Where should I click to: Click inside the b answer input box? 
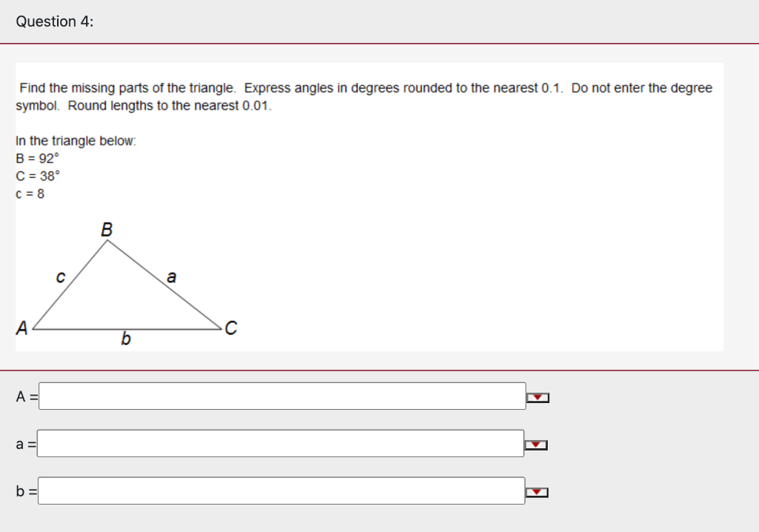click(x=282, y=490)
